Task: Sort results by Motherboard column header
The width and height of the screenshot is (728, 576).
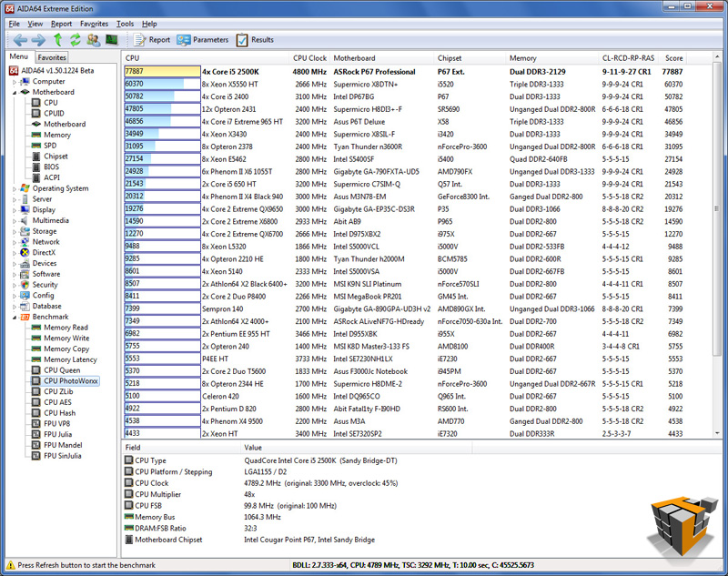Action: click(x=381, y=58)
